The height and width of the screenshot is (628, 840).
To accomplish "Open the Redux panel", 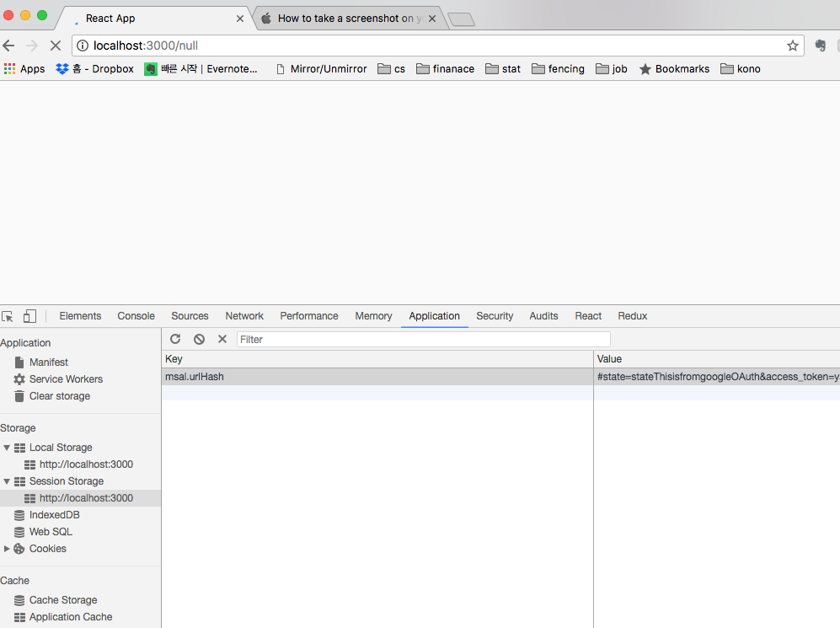I will [x=632, y=315].
